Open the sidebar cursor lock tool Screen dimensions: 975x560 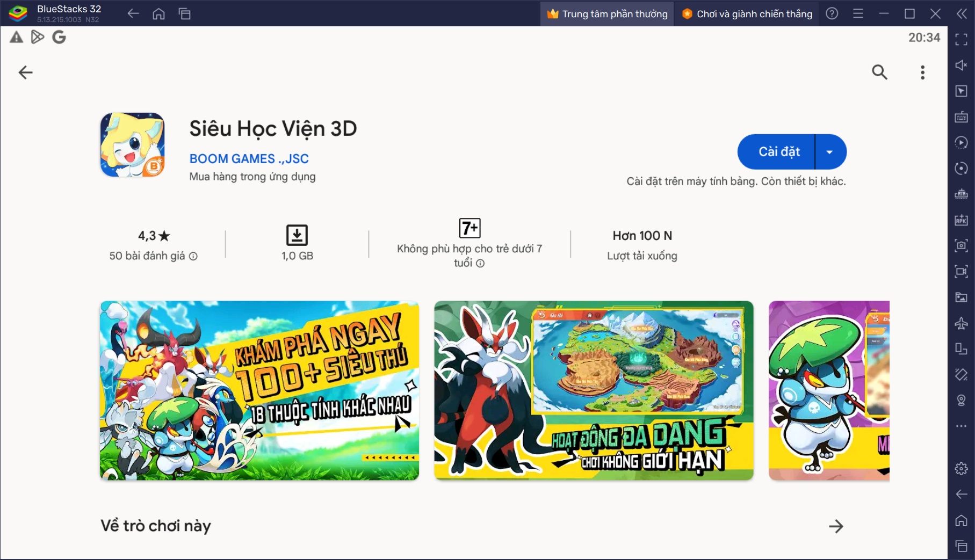pyautogui.click(x=961, y=91)
